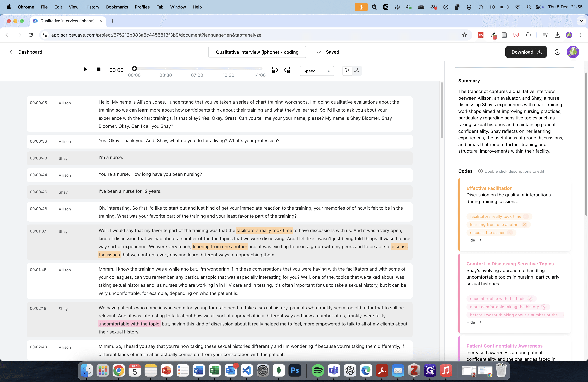Select the highlighter coding tool

click(357, 71)
